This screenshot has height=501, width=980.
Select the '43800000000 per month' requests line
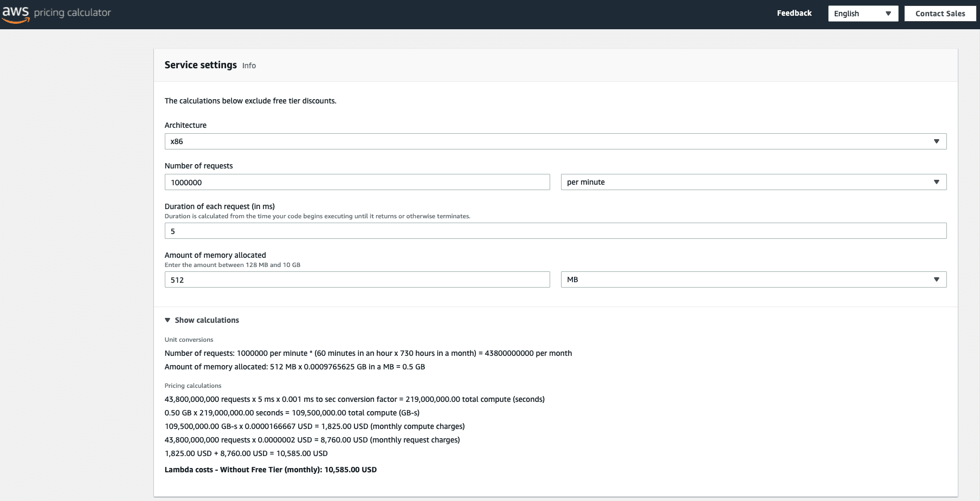click(368, 353)
